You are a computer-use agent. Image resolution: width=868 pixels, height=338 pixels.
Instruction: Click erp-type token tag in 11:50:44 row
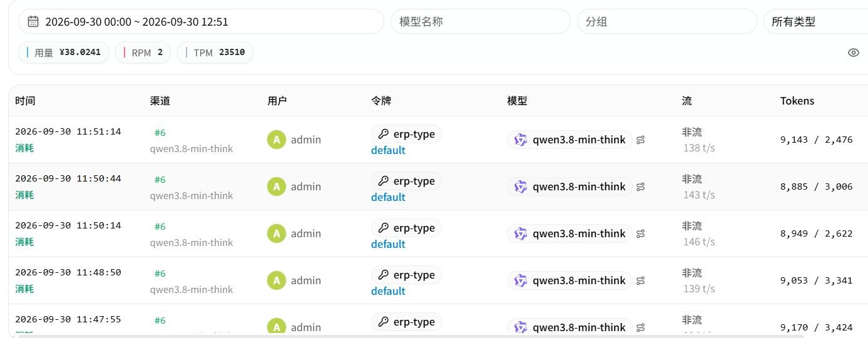point(406,181)
